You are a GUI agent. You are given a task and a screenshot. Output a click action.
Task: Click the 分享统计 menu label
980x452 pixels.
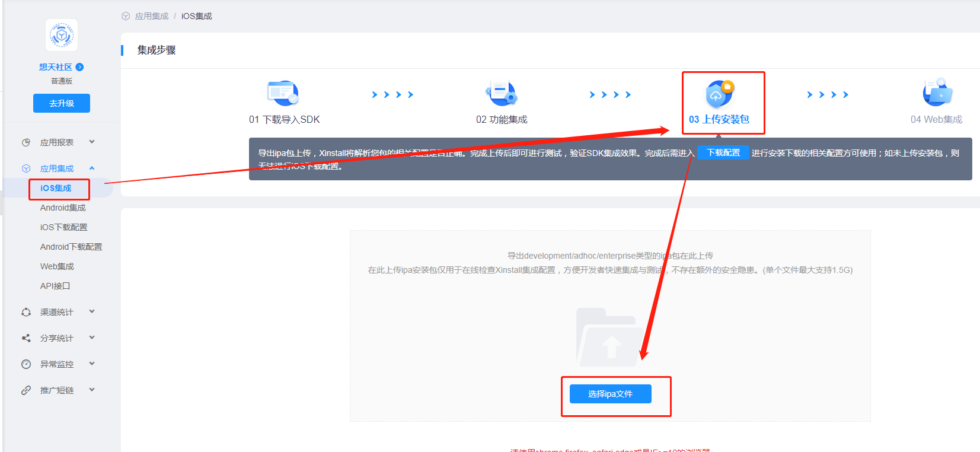coord(57,338)
